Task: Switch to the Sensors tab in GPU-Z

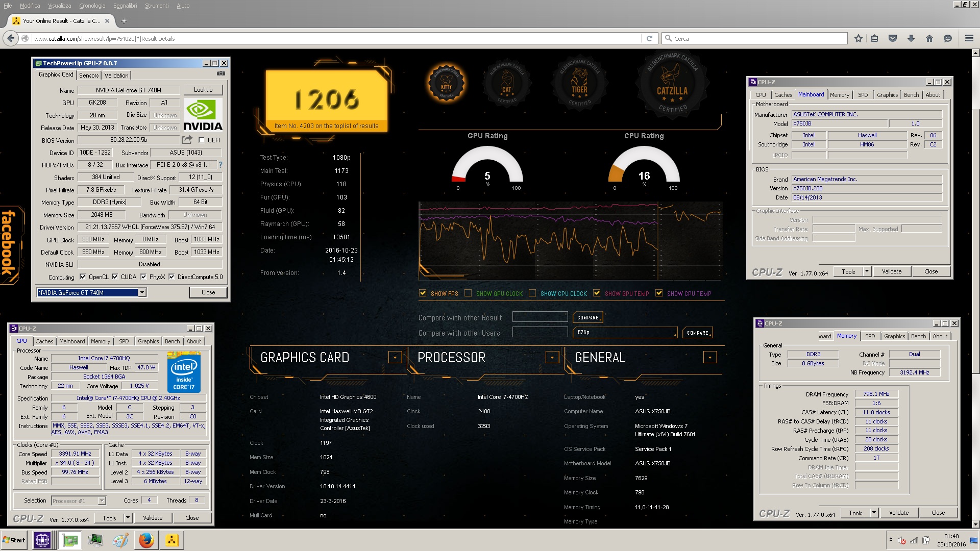Action: pyautogui.click(x=89, y=76)
